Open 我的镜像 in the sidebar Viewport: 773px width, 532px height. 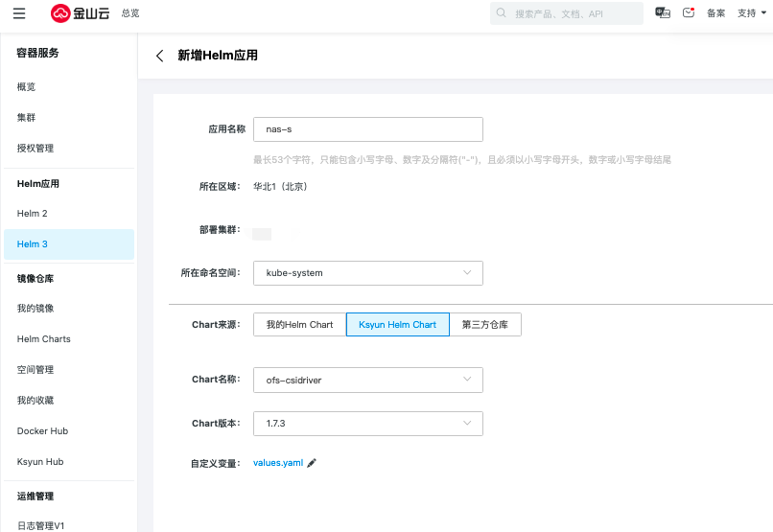click(x=35, y=309)
